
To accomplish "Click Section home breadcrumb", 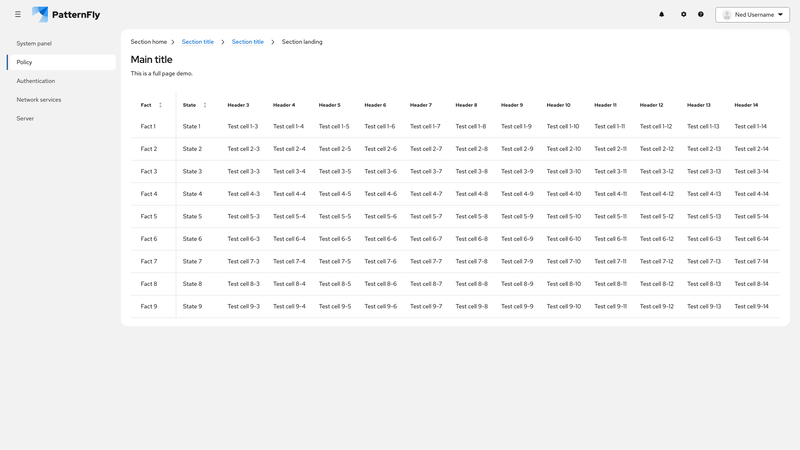I will [x=148, y=42].
